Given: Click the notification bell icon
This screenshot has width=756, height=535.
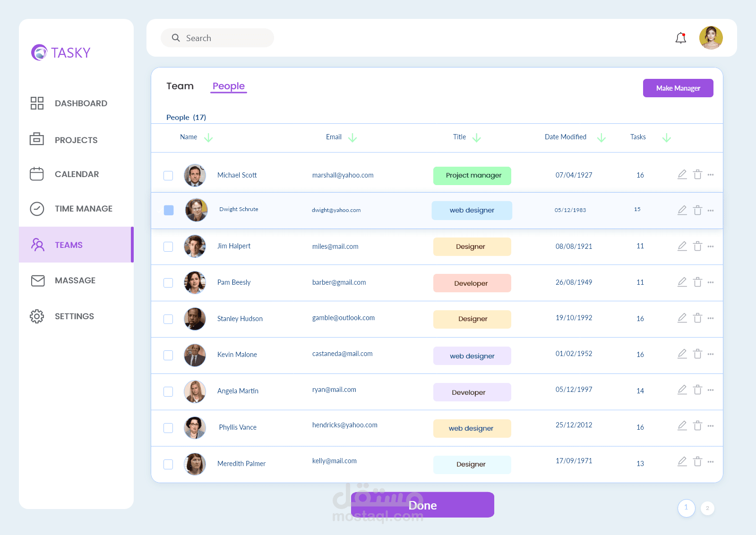Looking at the screenshot, I should coord(680,38).
